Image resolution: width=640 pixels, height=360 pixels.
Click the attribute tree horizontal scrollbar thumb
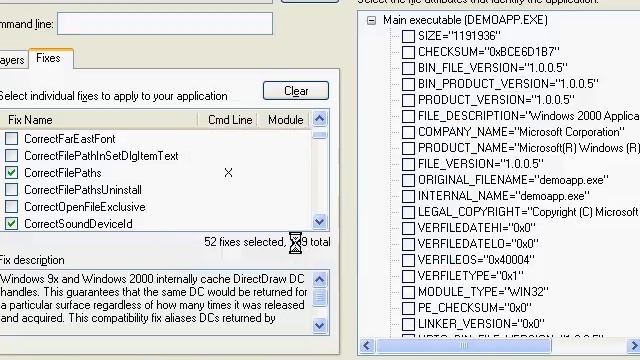464,346
